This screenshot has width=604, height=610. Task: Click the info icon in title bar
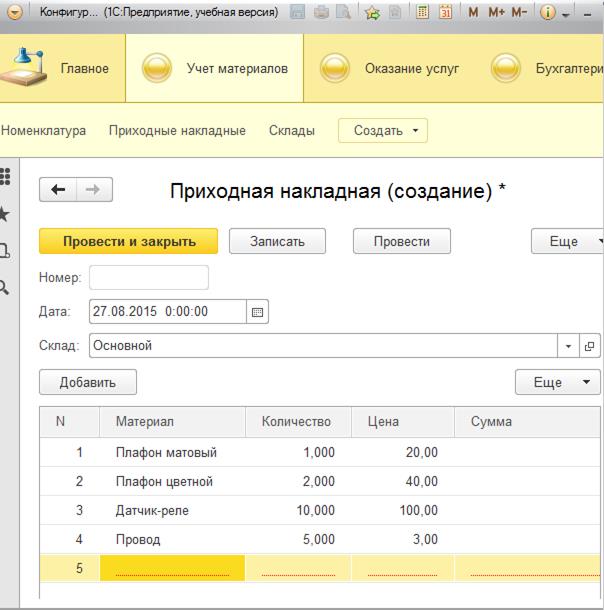coord(548,13)
